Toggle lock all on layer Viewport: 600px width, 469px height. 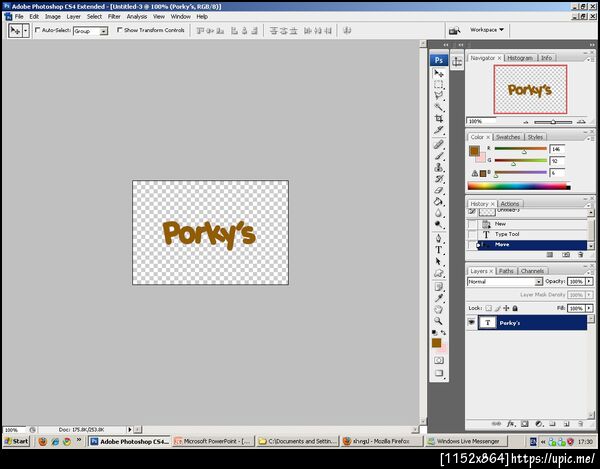[515, 308]
